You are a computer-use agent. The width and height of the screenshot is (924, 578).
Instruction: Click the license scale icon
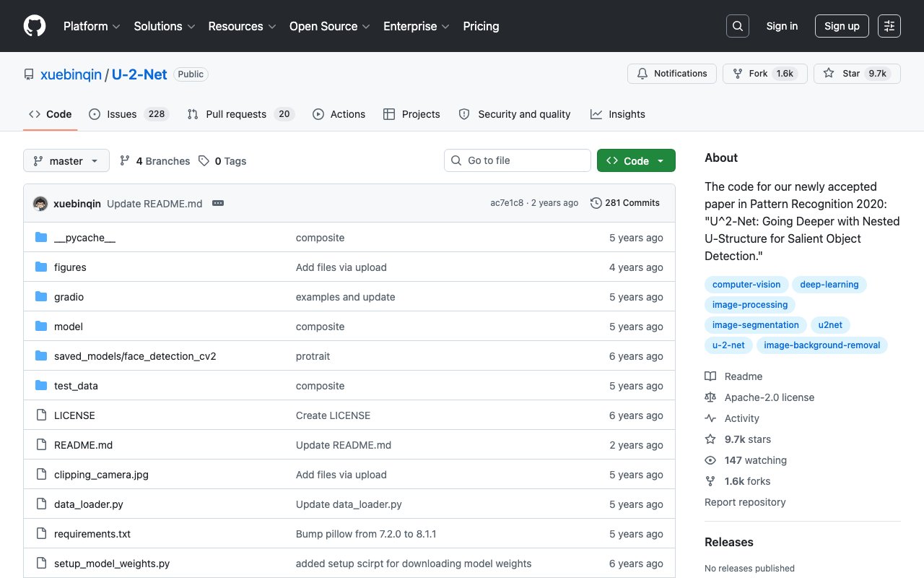pyautogui.click(x=710, y=397)
